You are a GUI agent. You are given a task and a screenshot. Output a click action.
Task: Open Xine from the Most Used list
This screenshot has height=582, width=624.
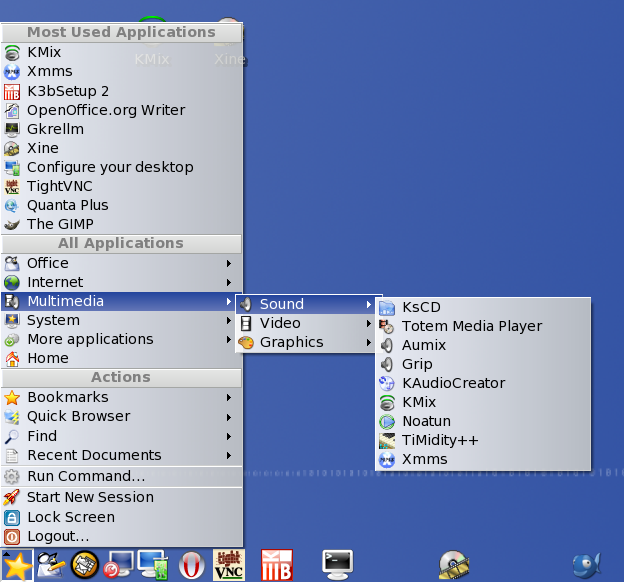point(121,148)
